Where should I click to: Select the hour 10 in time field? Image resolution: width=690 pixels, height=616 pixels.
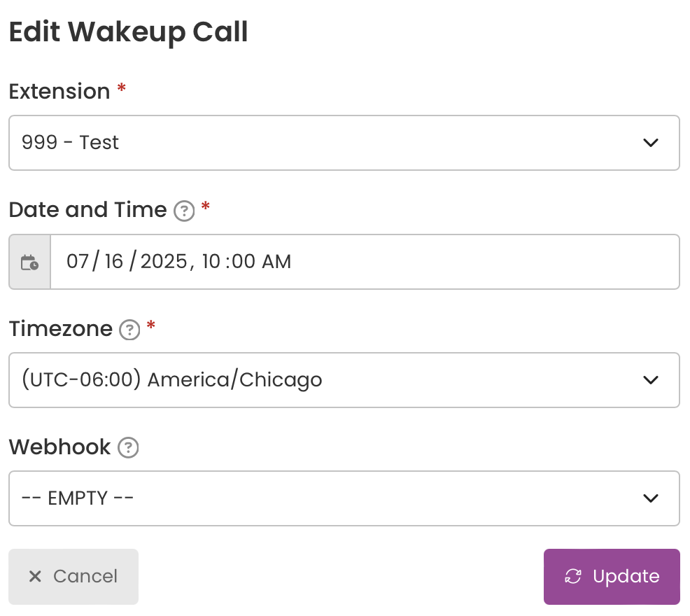211,262
